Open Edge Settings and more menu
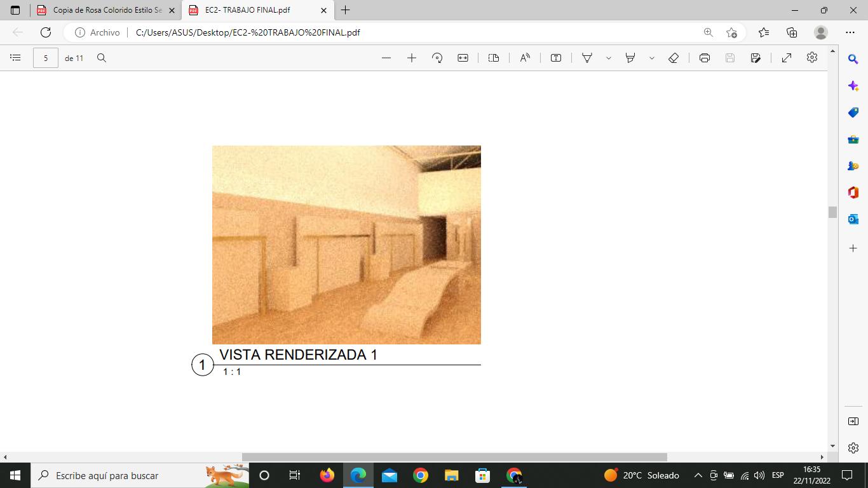The height and width of the screenshot is (488, 868). click(x=850, y=32)
